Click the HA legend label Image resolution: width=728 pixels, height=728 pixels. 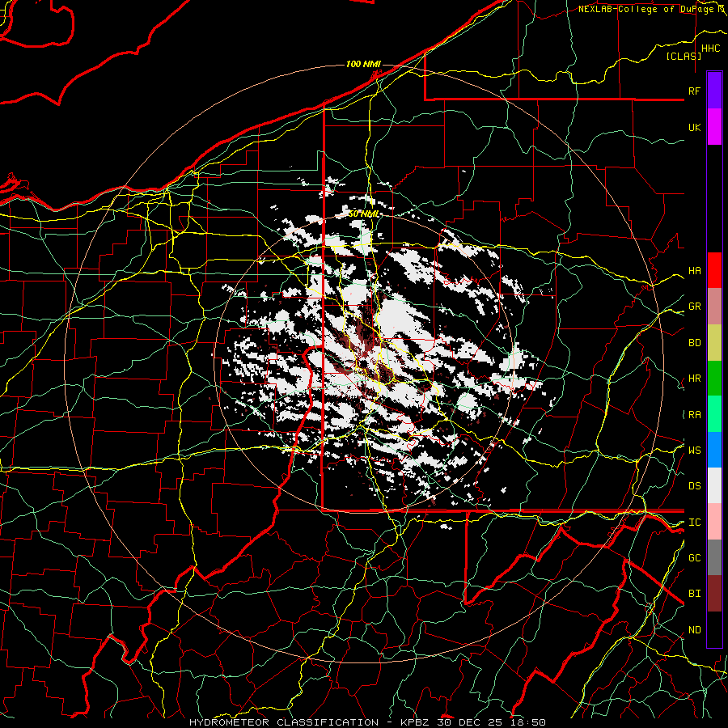click(x=694, y=270)
